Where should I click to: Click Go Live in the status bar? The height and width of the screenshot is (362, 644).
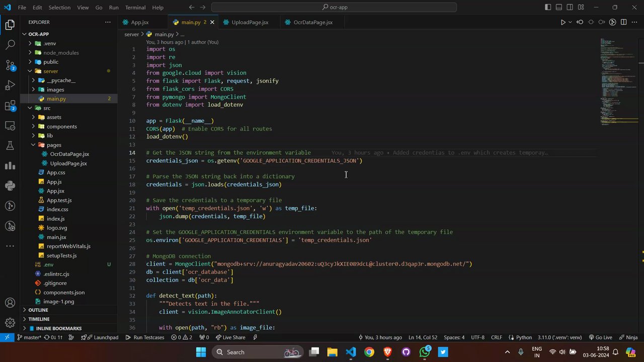pos(600,337)
